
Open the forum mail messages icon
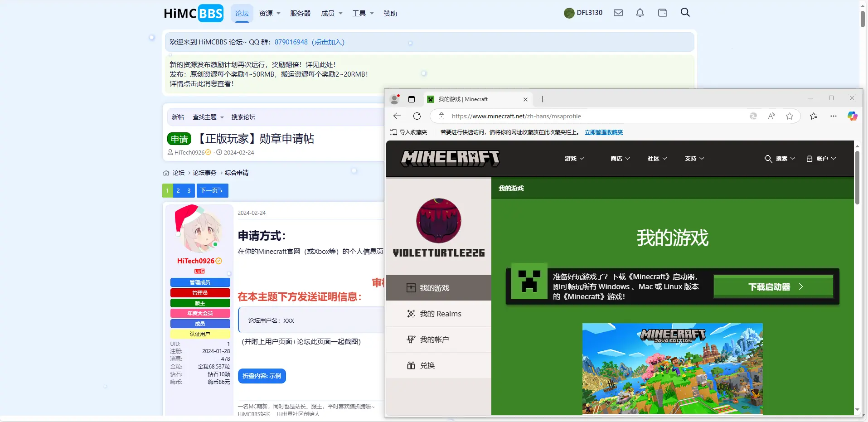pyautogui.click(x=618, y=13)
